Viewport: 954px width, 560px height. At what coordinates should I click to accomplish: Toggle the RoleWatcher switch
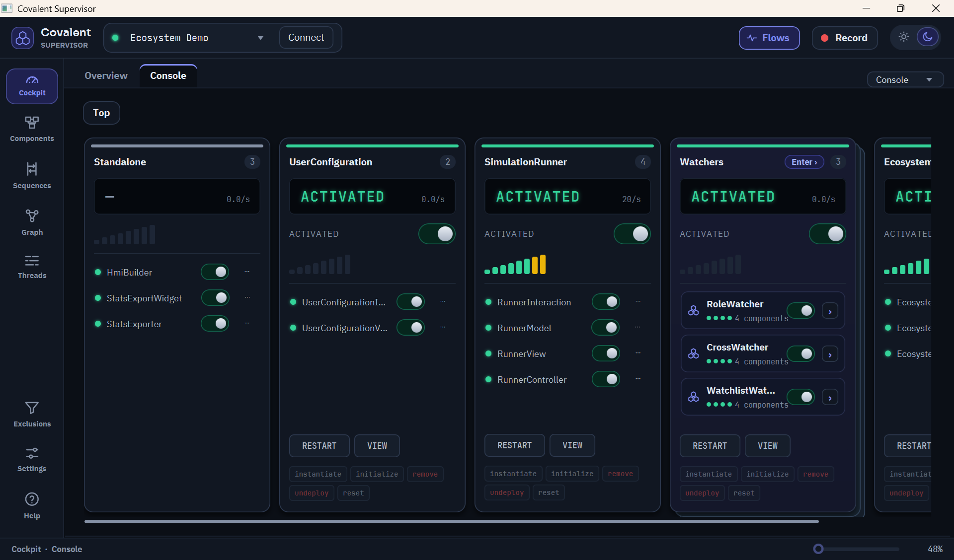coord(800,311)
